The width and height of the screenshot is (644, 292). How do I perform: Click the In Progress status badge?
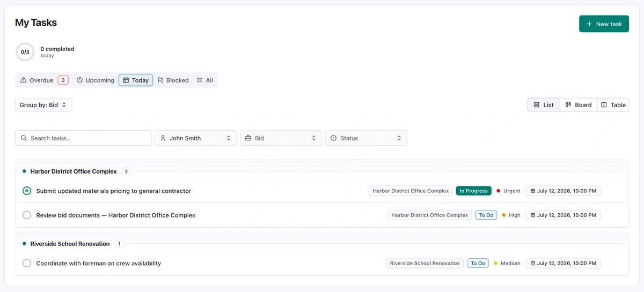pos(474,191)
